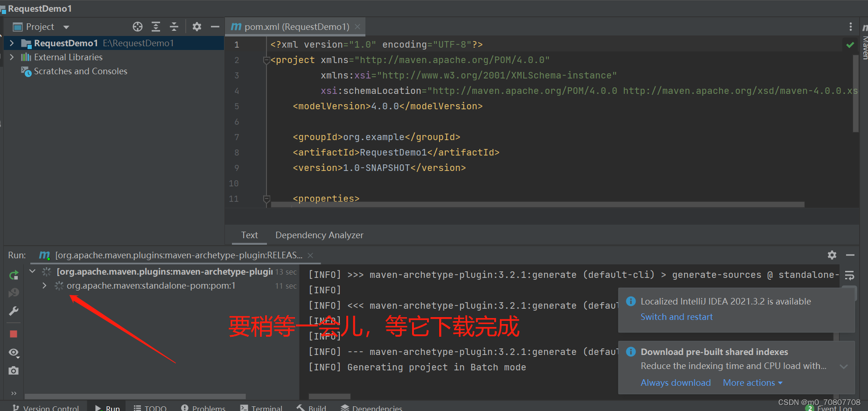Click the Localized IntelliJ IDEA notification title
Viewport: 868px width, 411px height.
pos(726,301)
